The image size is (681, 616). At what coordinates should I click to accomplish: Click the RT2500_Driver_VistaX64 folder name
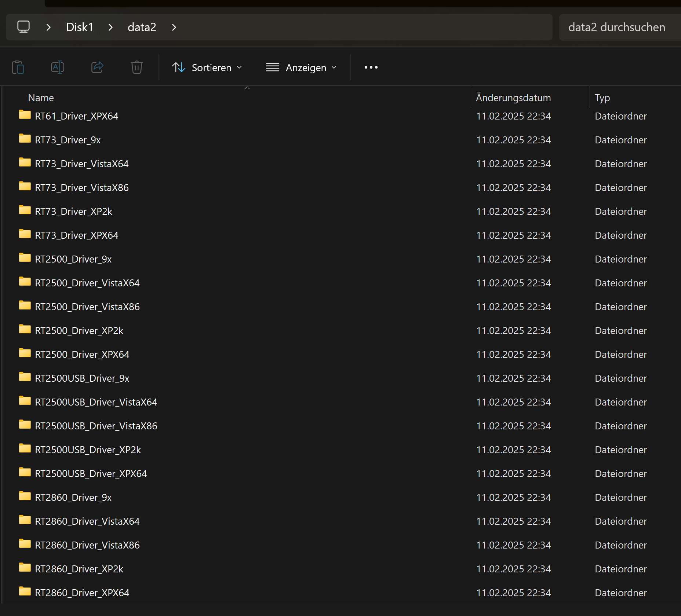(87, 283)
